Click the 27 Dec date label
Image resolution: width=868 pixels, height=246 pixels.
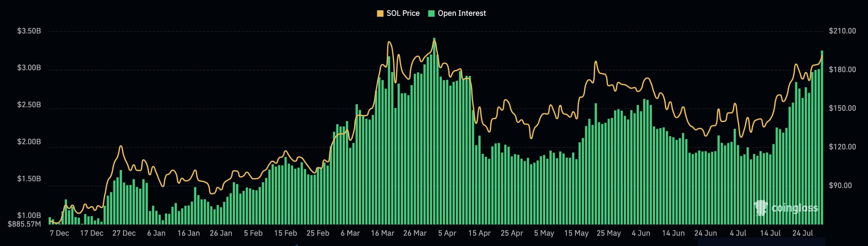click(x=124, y=233)
